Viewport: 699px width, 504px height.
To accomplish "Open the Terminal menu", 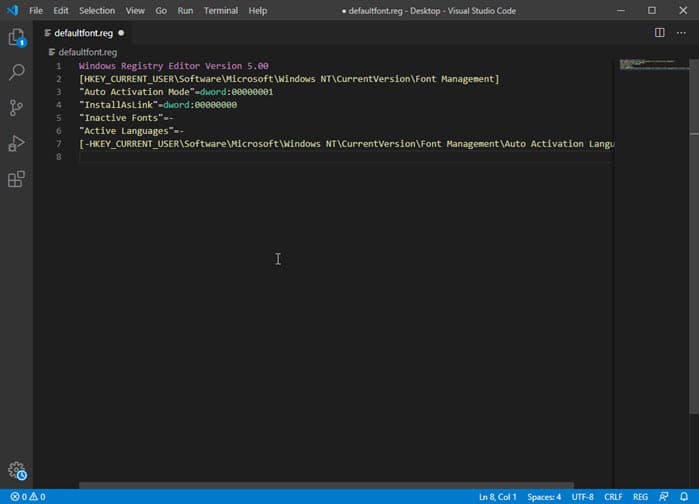I will pos(221,10).
